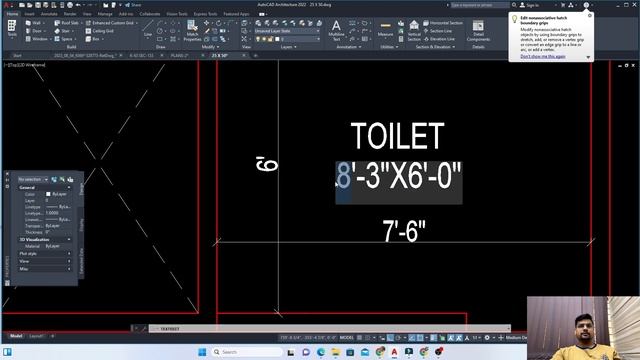
Task: Switch to the Express Tools ribbon tab
Action: point(205,14)
